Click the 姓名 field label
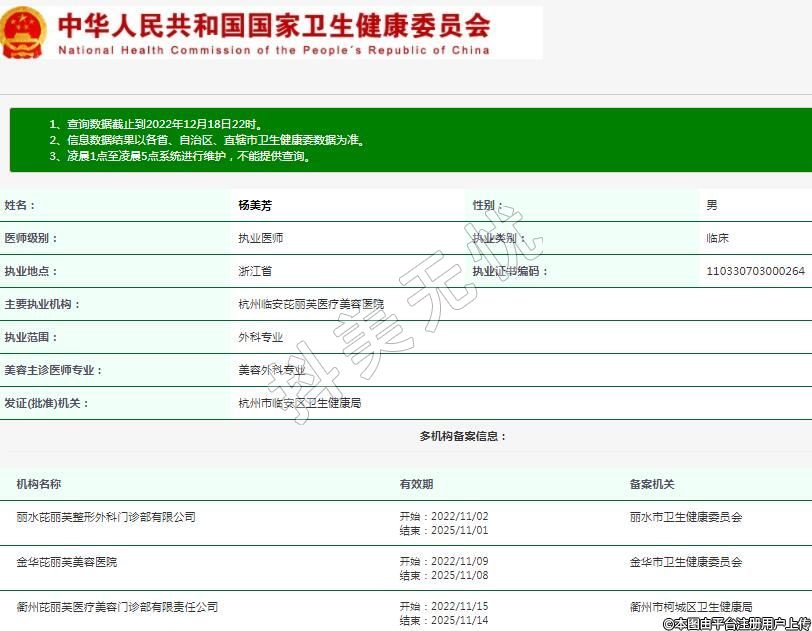812x631 pixels. point(20,205)
